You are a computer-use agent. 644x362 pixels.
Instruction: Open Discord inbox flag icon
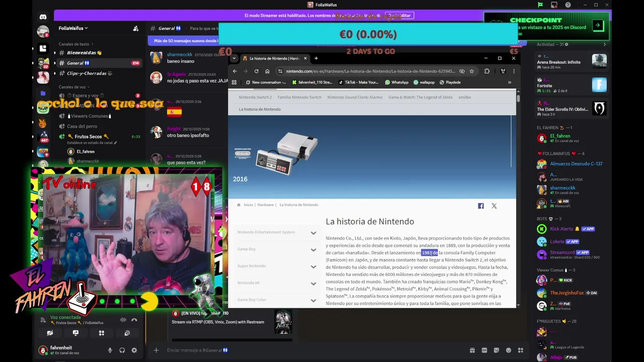click(540, 5)
